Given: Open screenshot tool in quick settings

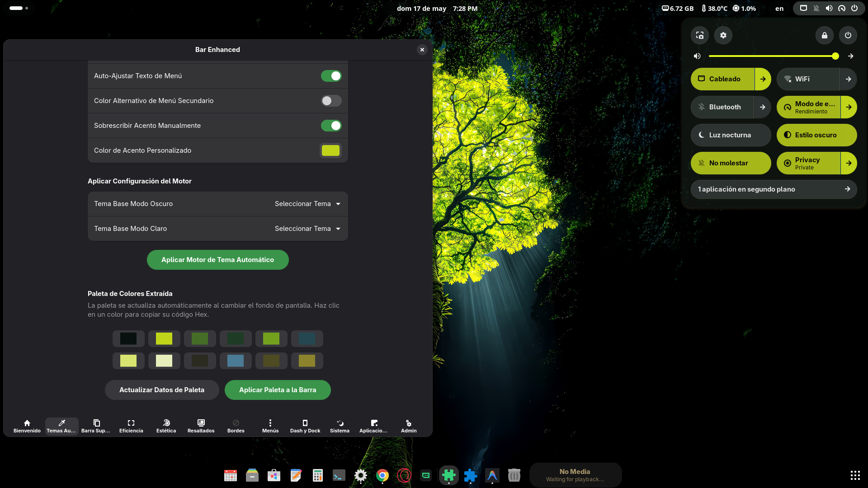Looking at the screenshot, I should [699, 35].
